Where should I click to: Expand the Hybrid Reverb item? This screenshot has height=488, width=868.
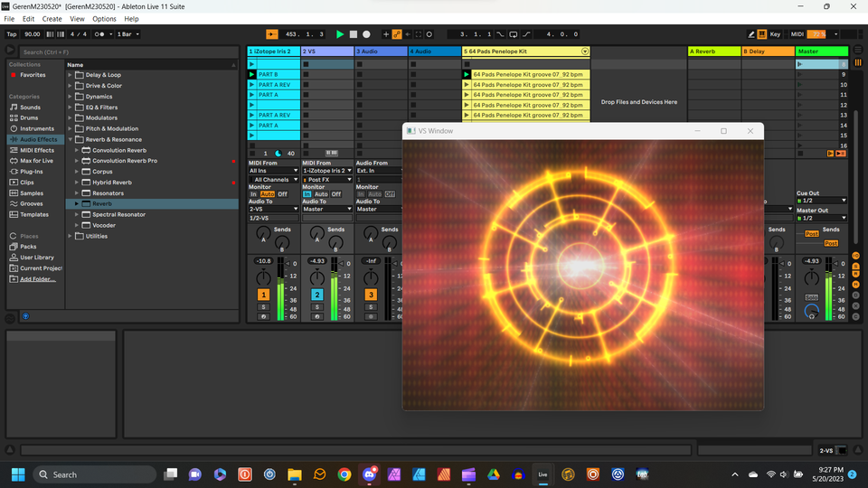[77, 182]
